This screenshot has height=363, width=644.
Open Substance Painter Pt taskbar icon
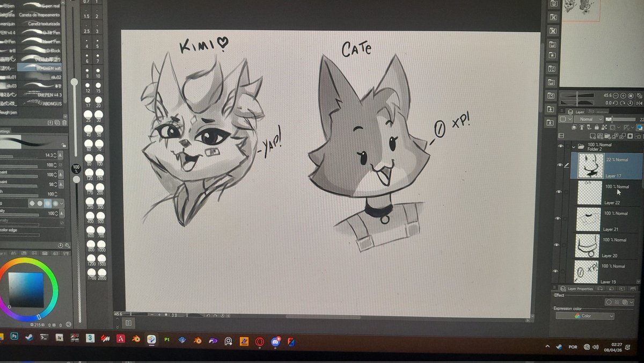(x=167, y=339)
